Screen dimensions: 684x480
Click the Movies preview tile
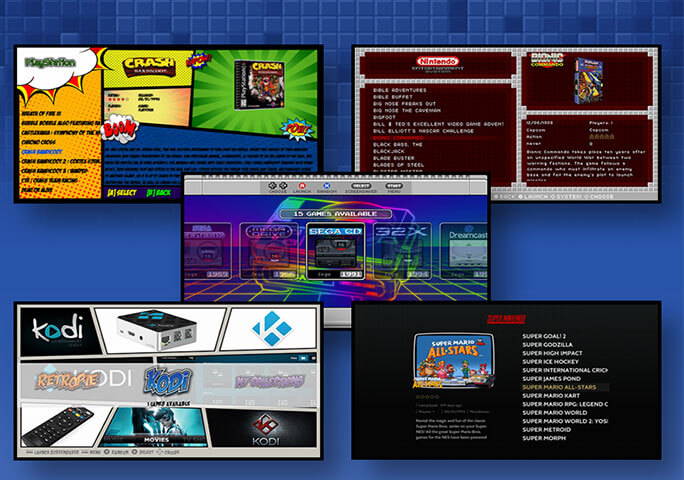(153, 427)
